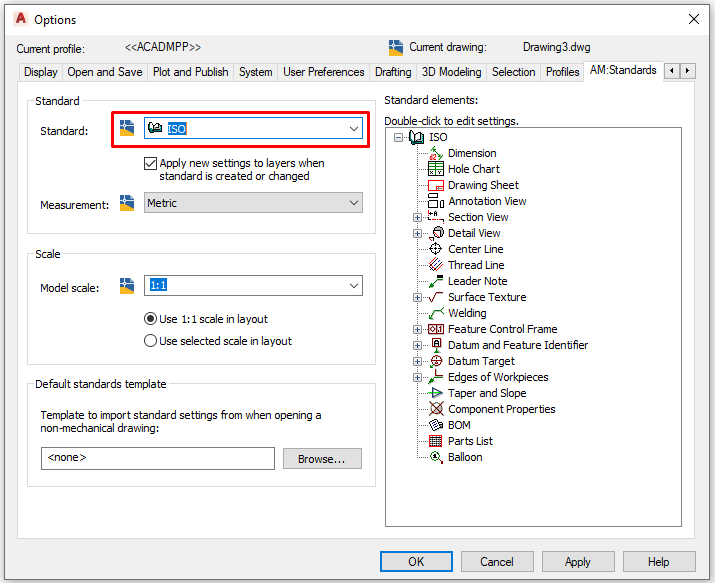Choose Use selected scale in layout
Screen dimensions: 715x583
tap(150, 341)
